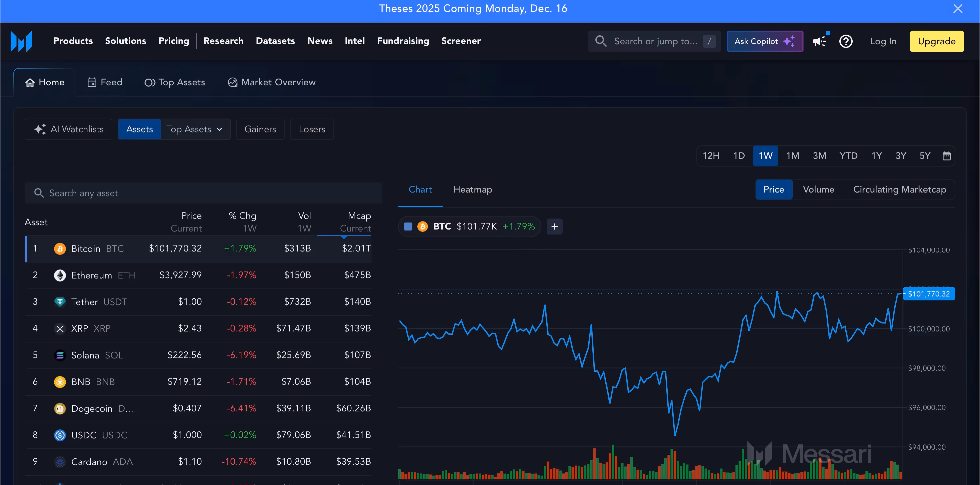Viewport: 980px width, 485px height.
Task: Show the Gainers list
Action: coord(260,129)
